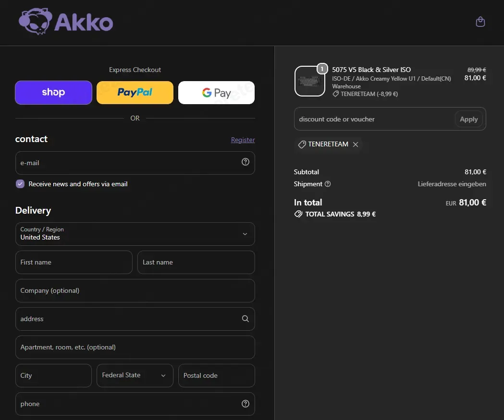Click the Express Checkout heading
This screenshot has height=420, width=504.
click(x=135, y=70)
